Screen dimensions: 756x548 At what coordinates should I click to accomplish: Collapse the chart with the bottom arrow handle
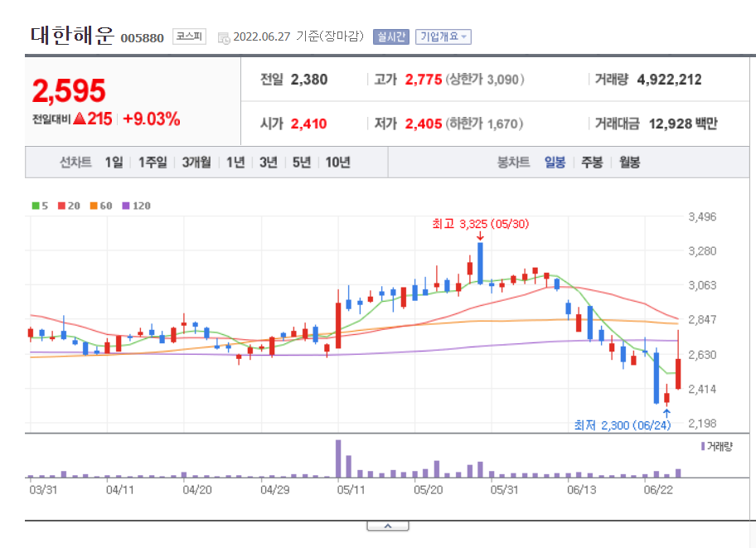(388, 526)
